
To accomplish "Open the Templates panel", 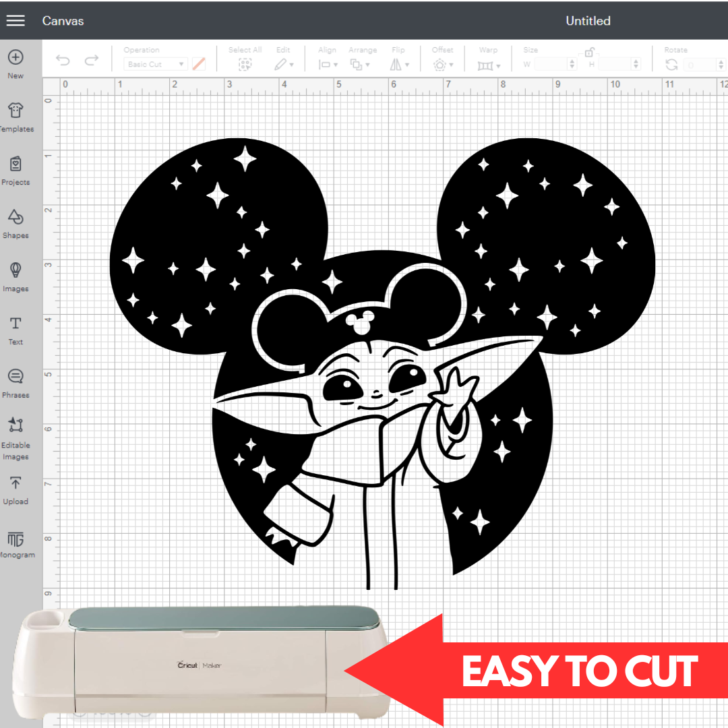I will (16, 117).
